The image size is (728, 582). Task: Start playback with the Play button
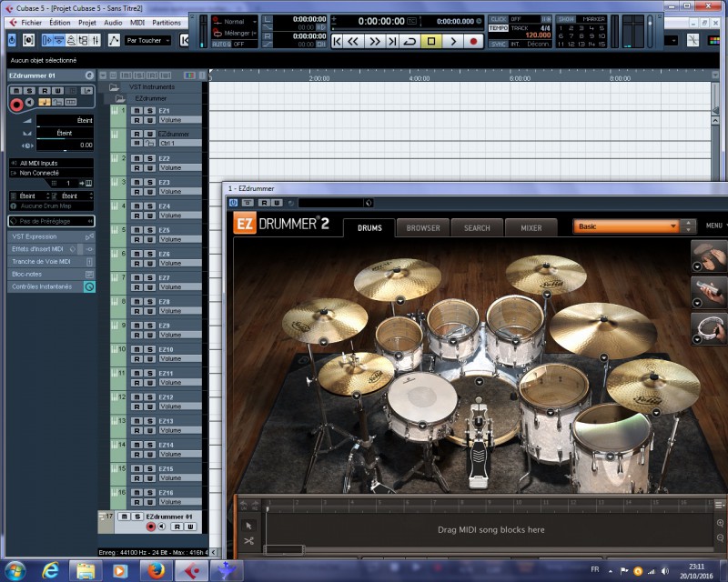452,41
